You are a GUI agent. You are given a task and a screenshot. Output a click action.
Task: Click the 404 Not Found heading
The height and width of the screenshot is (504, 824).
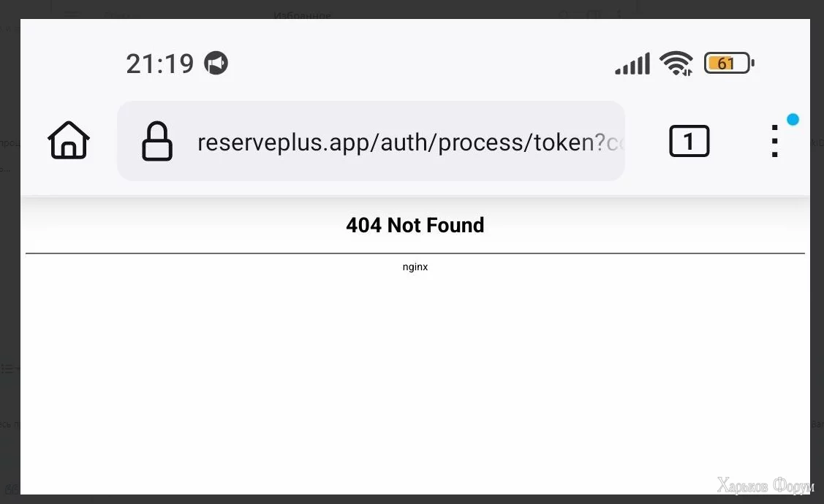point(415,225)
